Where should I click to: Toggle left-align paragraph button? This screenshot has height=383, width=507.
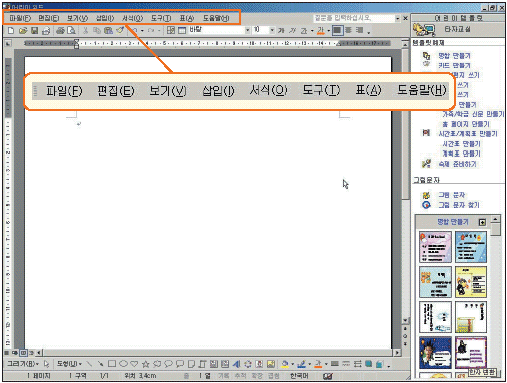337,30
